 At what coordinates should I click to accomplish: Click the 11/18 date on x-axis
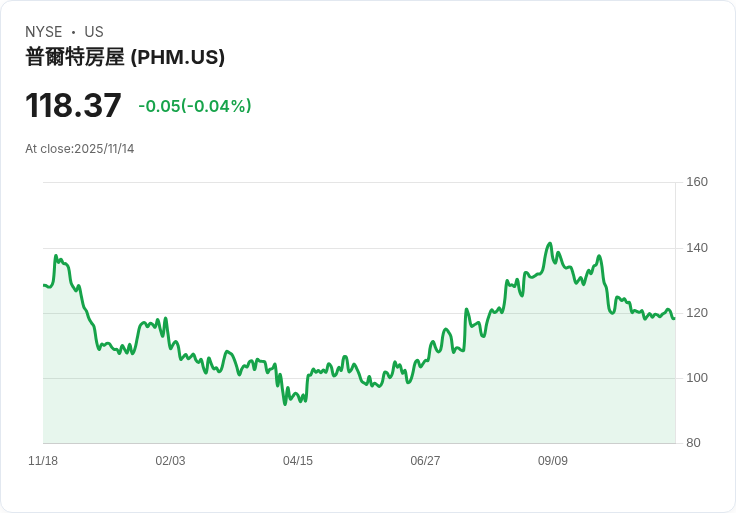43,461
